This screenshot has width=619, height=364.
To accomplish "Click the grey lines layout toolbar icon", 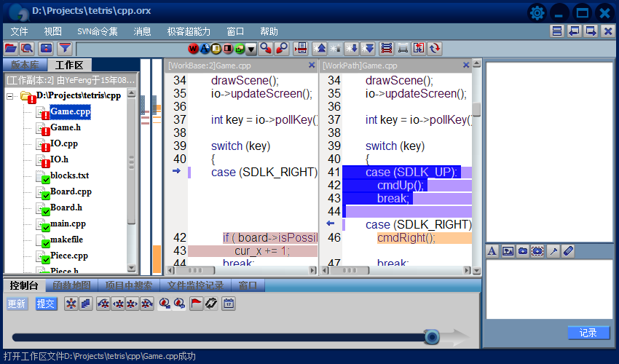I will coord(403,49).
